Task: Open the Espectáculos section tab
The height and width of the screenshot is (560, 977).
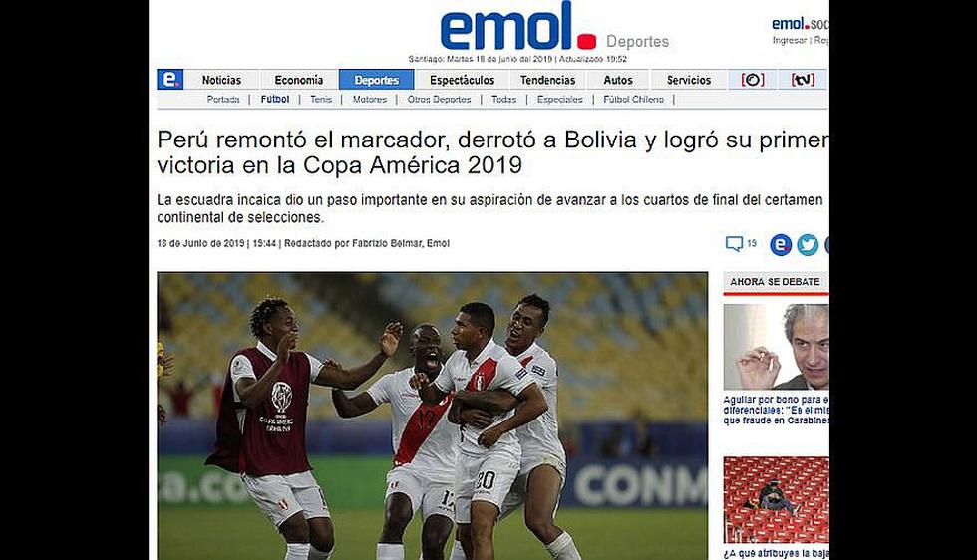Action: click(462, 80)
